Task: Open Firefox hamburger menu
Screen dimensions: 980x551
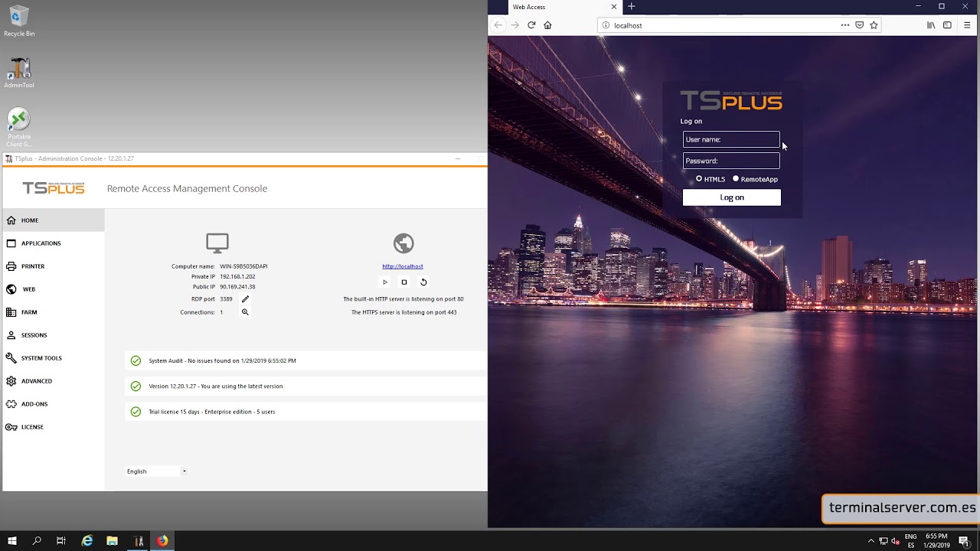Action: coord(967,25)
